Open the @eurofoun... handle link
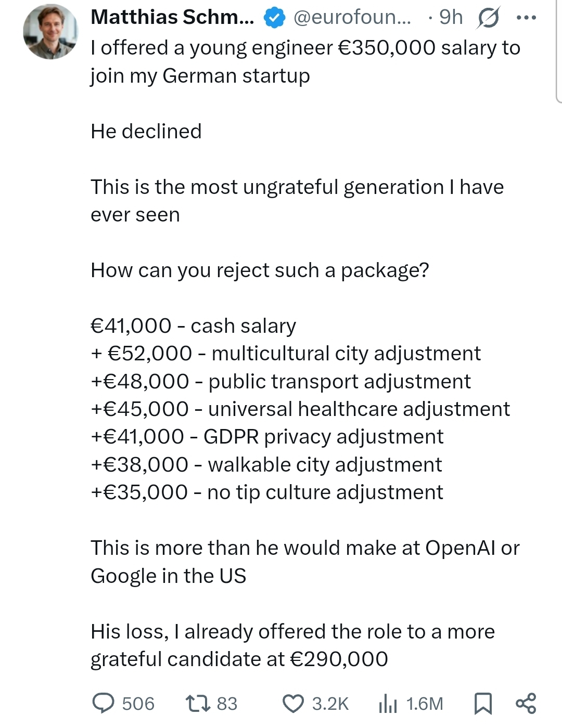 [x=352, y=18]
